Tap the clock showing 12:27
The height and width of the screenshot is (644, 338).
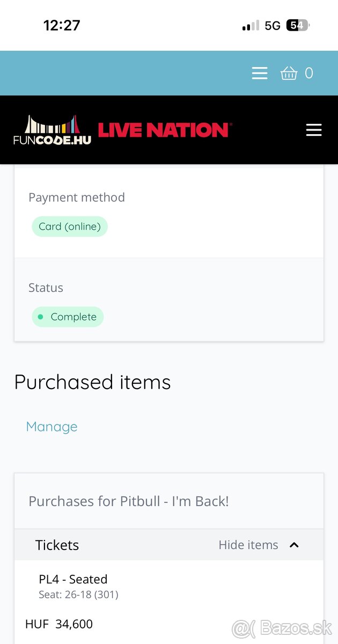point(62,26)
